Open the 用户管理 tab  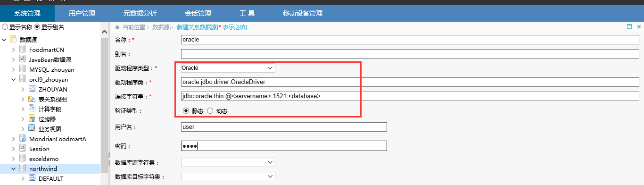82,13
